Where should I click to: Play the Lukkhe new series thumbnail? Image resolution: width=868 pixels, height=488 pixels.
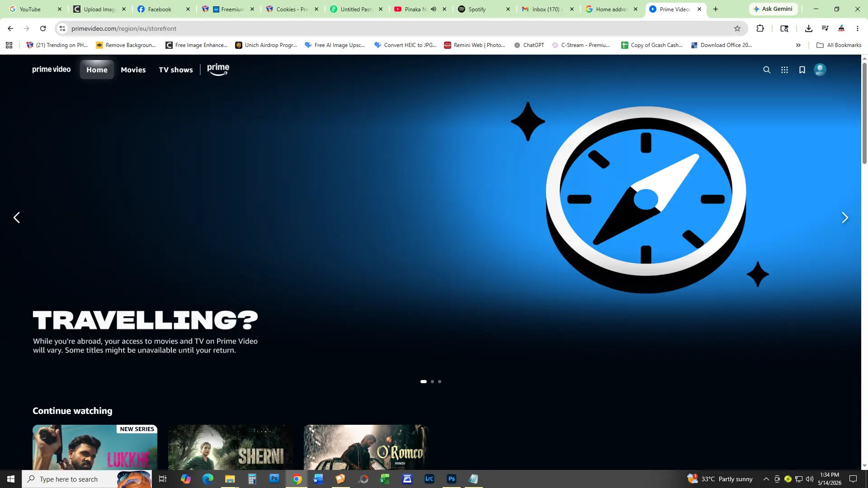coord(95,447)
